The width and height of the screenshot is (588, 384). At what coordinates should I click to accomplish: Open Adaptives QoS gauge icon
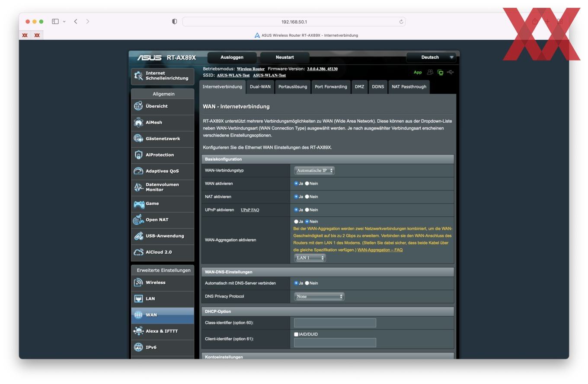point(138,171)
